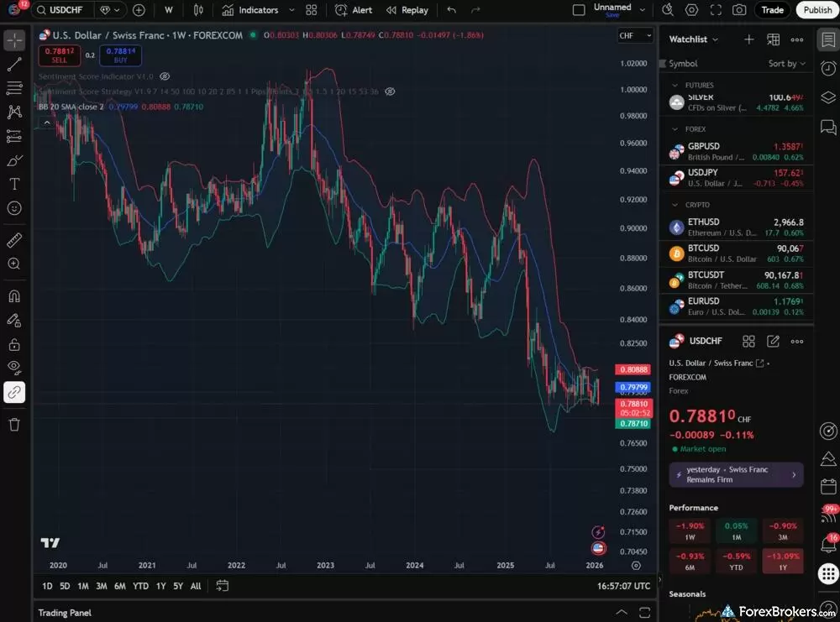The width and height of the screenshot is (840, 622).
Task: Create a price Alert
Action: pos(353,10)
